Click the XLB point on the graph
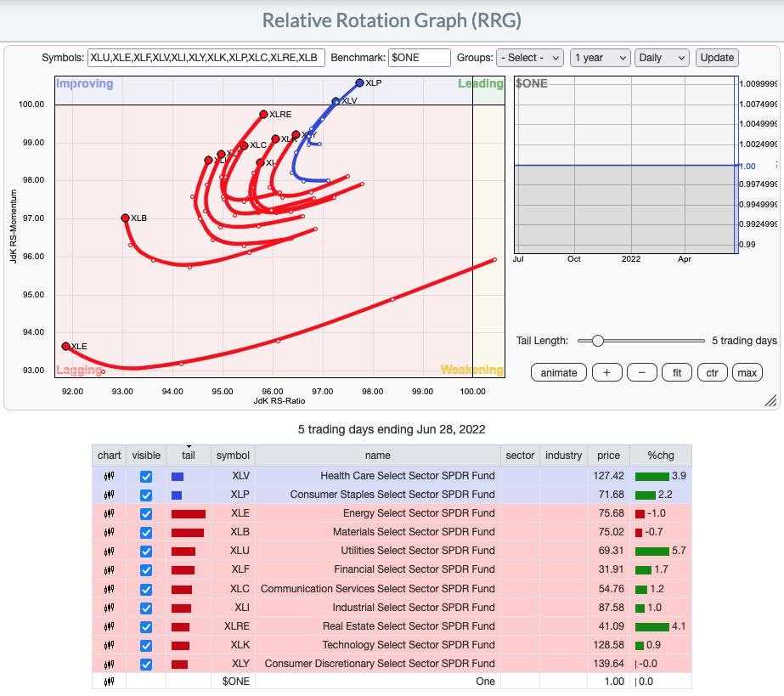Viewport: 784px width, 696px height. click(125, 218)
